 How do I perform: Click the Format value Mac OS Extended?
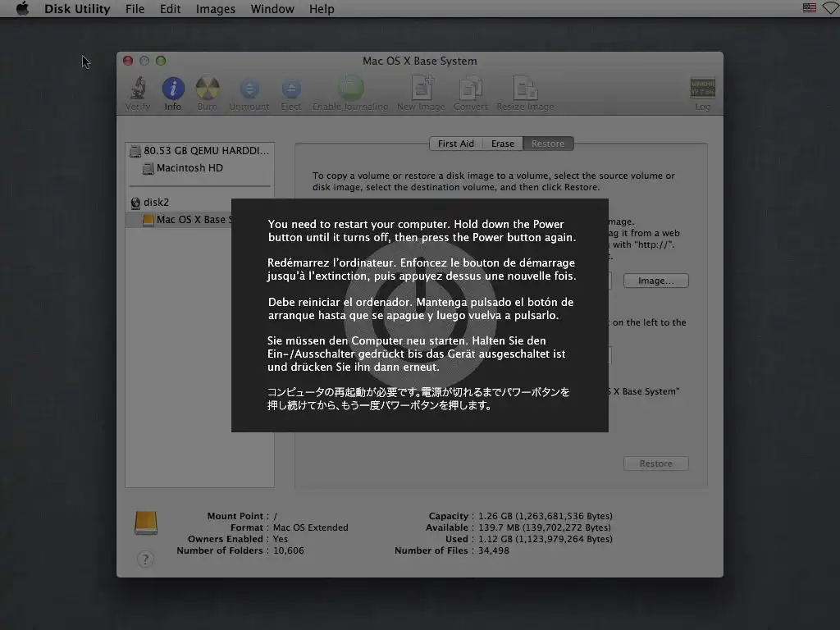coord(311,527)
